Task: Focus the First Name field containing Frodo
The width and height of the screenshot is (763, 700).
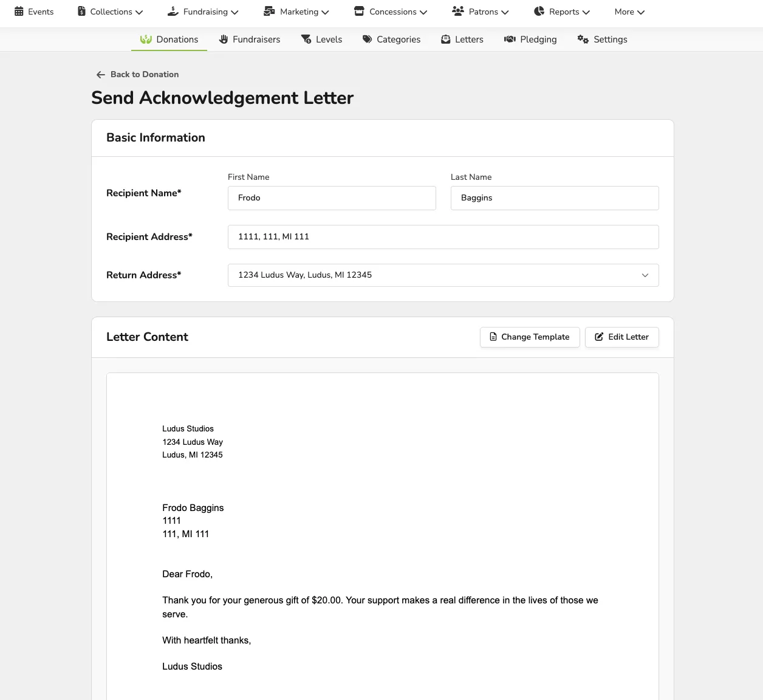Action: point(332,198)
